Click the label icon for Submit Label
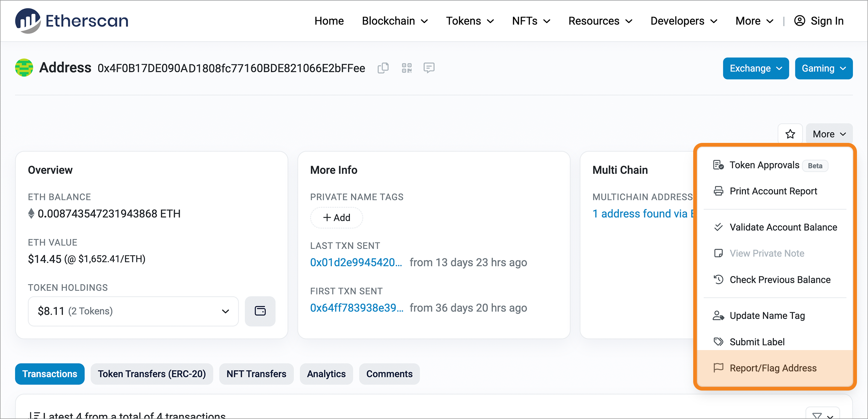Image resolution: width=868 pixels, height=419 pixels. 718,342
